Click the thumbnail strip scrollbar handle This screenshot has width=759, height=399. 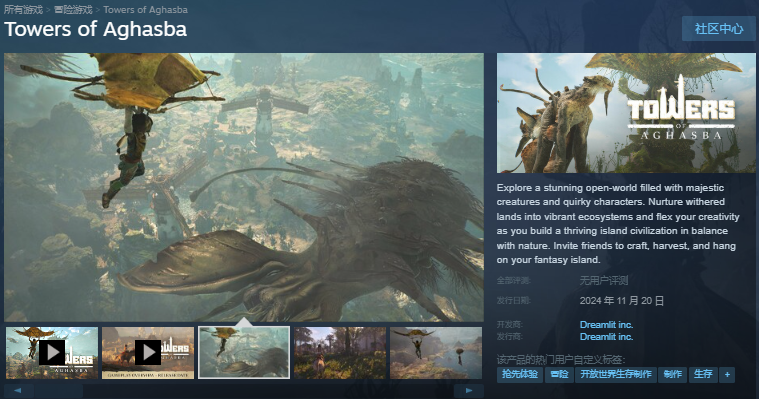58,390
